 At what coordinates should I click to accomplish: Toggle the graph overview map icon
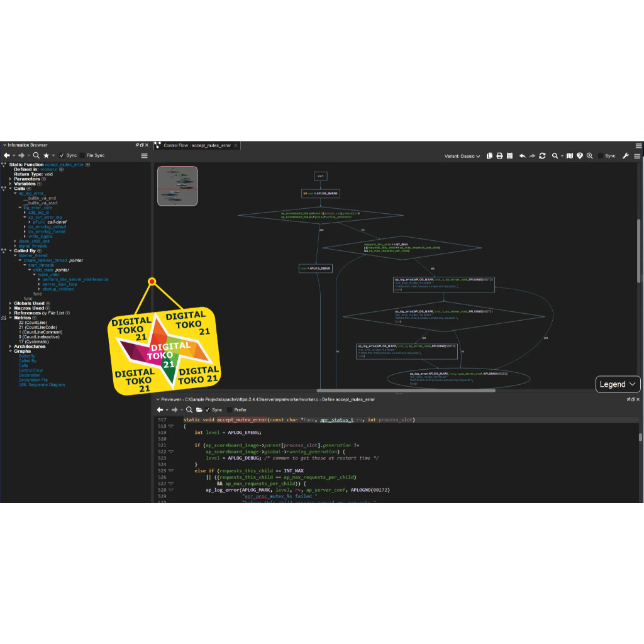click(x=570, y=156)
